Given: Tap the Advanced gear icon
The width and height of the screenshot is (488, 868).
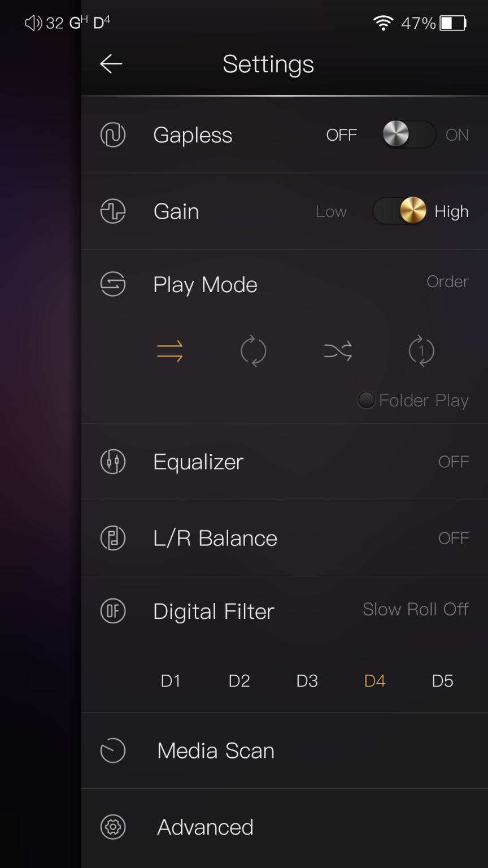Looking at the screenshot, I should [x=113, y=827].
